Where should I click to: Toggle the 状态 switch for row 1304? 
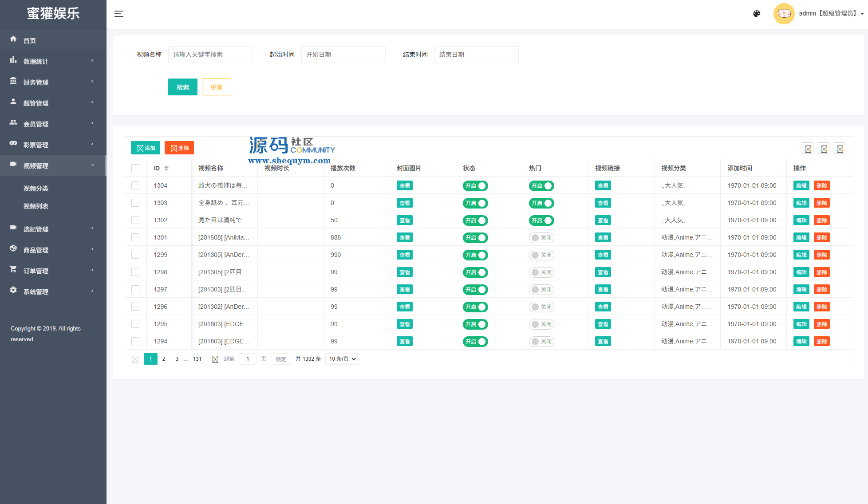click(475, 186)
